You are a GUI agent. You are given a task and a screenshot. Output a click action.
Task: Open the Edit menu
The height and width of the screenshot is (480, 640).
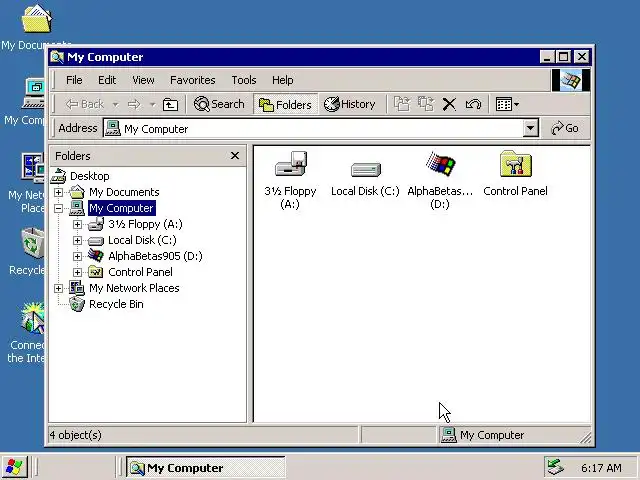tap(107, 80)
